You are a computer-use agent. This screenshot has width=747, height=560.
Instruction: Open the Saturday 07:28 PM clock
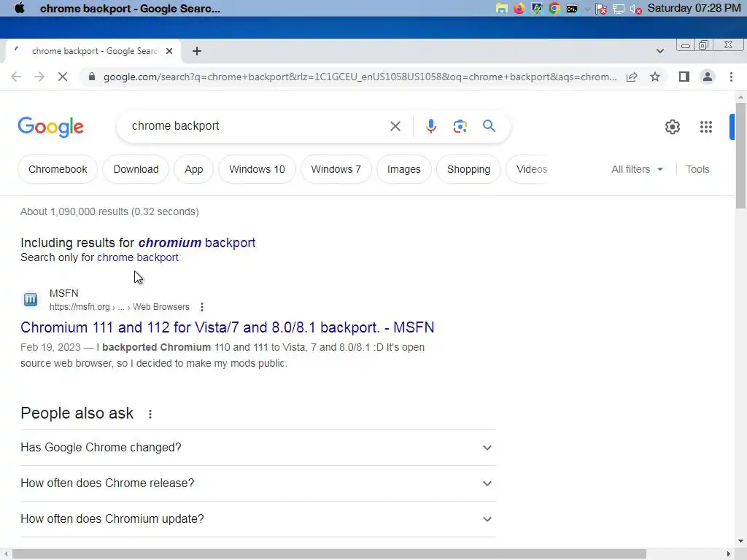(694, 8)
